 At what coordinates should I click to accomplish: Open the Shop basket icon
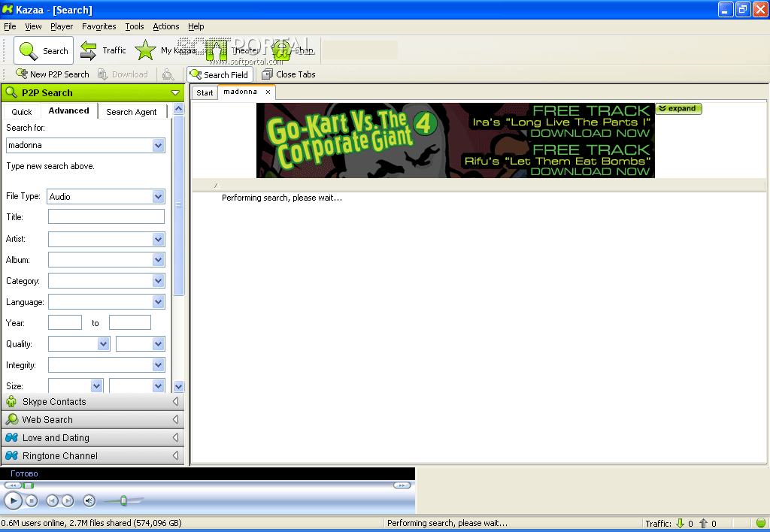(282, 50)
